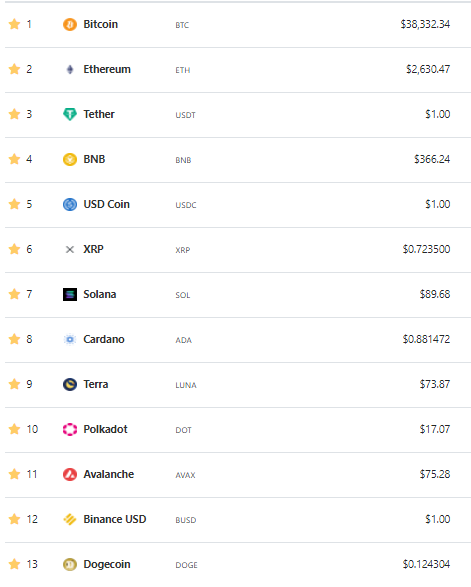
Task: Unfavorite XRP using its star
Action: pyautogui.click(x=14, y=249)
